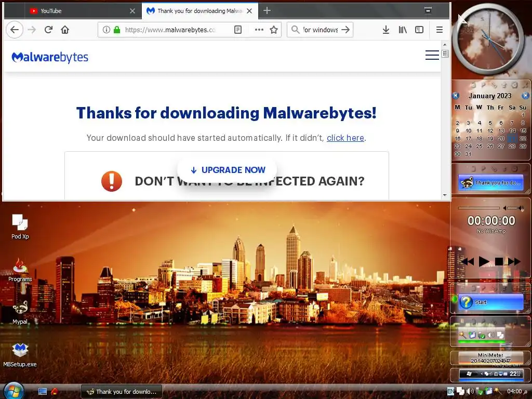This screenshot has width=532, height=399.
Task: Click the UPGRADE NOW button
Action: tap(227, 170)
